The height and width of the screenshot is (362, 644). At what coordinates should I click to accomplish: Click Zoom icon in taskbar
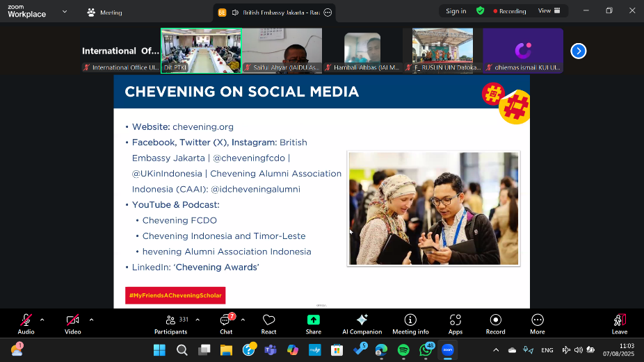[x=448, y=350]
